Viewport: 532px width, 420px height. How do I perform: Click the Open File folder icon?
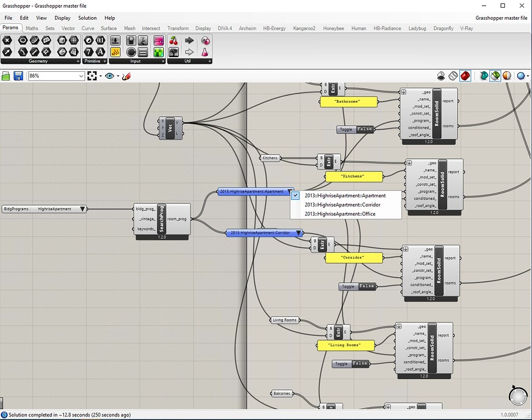pyautogui.click(x=6, y=76)
